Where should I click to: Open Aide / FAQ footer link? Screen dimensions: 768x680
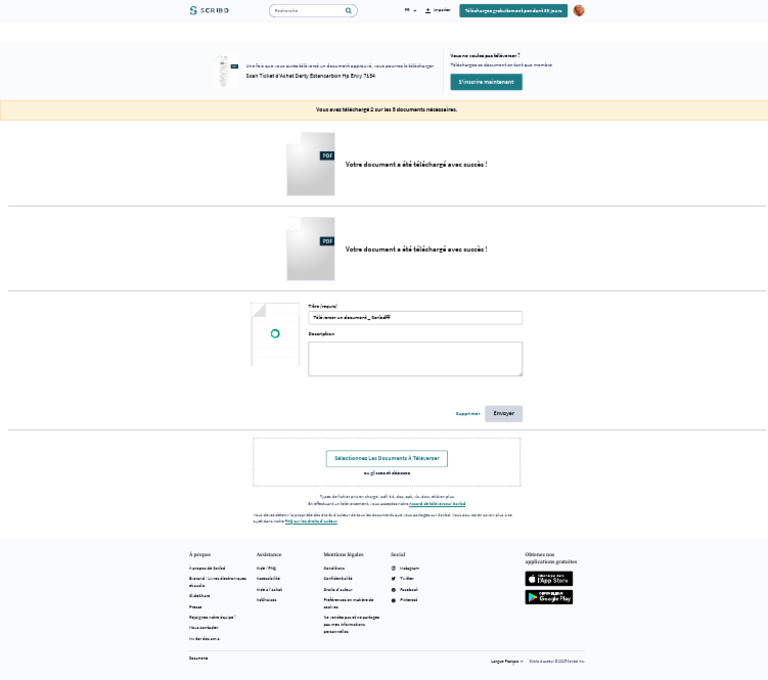266,568
